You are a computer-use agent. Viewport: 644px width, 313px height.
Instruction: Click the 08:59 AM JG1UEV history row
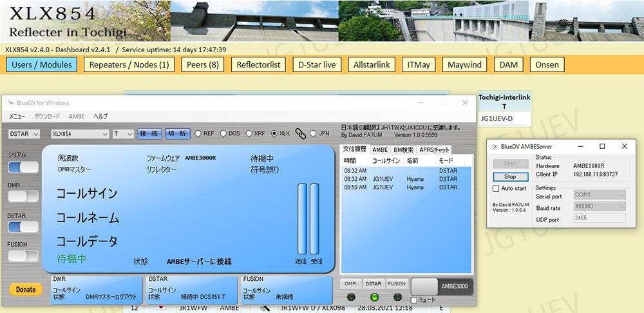tap(406, 187)
